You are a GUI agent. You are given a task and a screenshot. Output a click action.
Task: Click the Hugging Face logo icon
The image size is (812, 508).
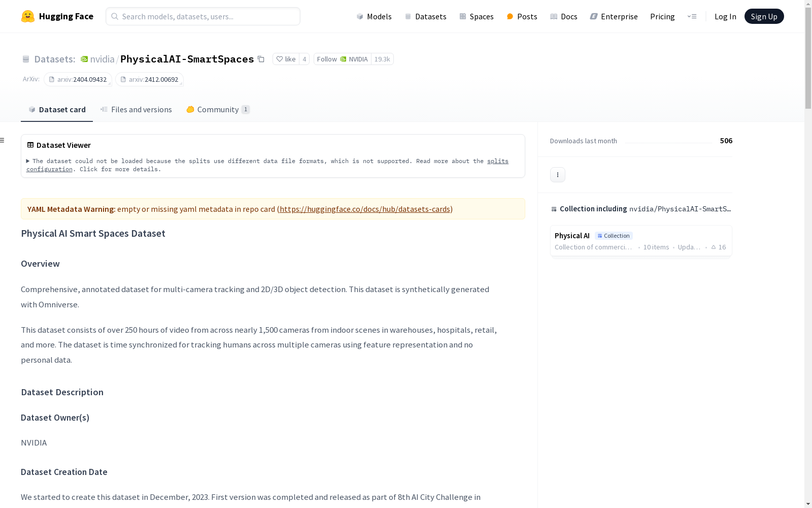coord(28,16)
